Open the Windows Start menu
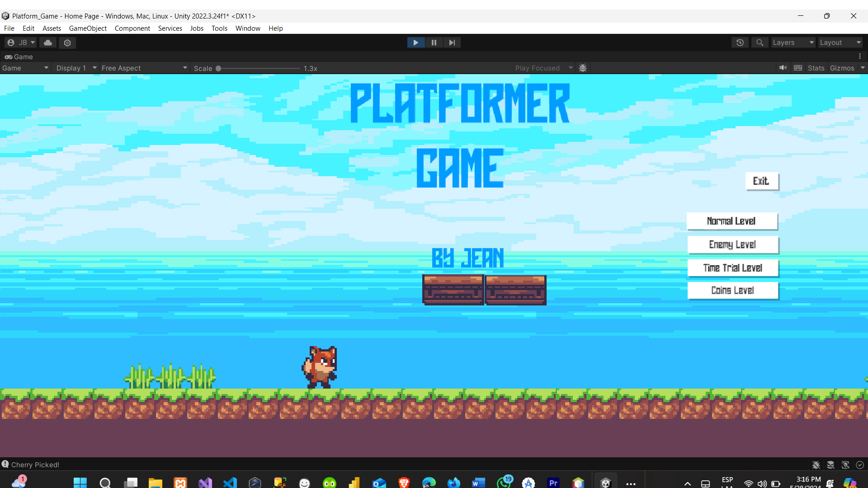The width and height of the screenshot is (868, 488). point(80,483)
